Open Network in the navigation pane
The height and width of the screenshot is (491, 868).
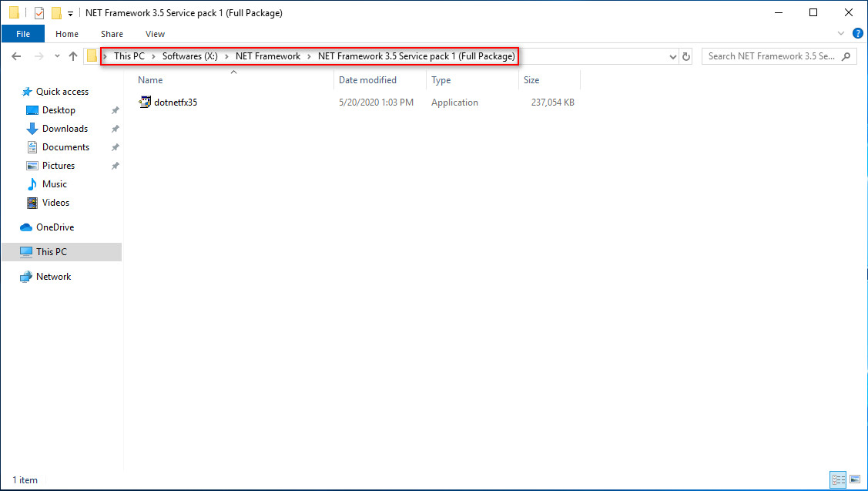[53, 277]
